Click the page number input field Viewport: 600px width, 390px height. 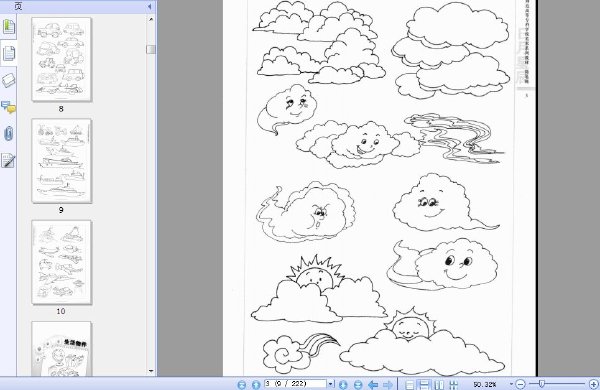[295, 383]
